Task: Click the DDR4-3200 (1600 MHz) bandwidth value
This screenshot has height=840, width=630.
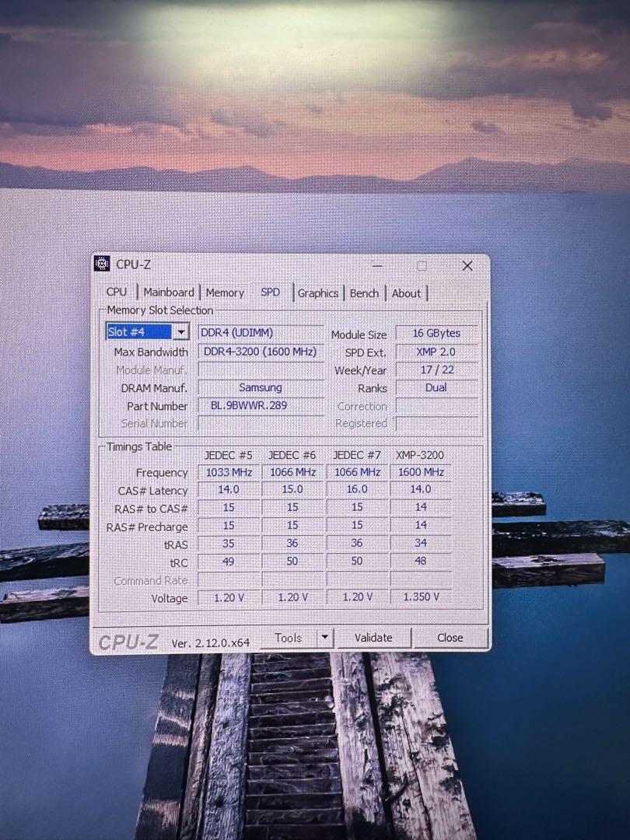Action: (x=261, y=352)
